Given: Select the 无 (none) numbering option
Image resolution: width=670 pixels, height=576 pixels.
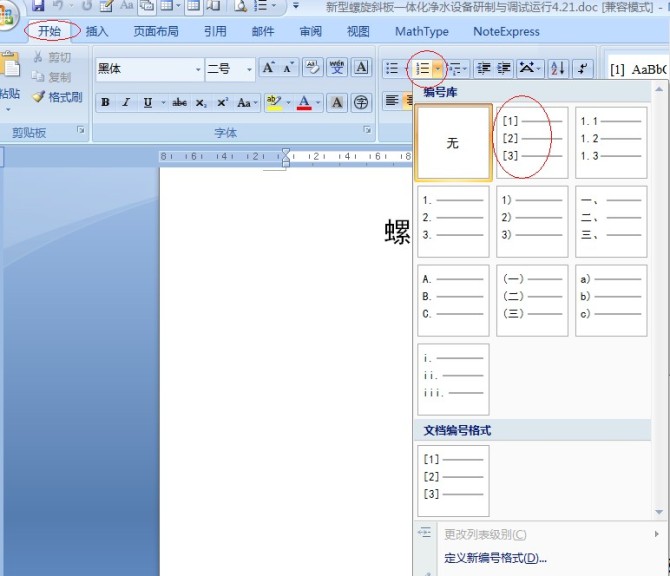Looking at the screenshot, I should click(x=453, y=143).
